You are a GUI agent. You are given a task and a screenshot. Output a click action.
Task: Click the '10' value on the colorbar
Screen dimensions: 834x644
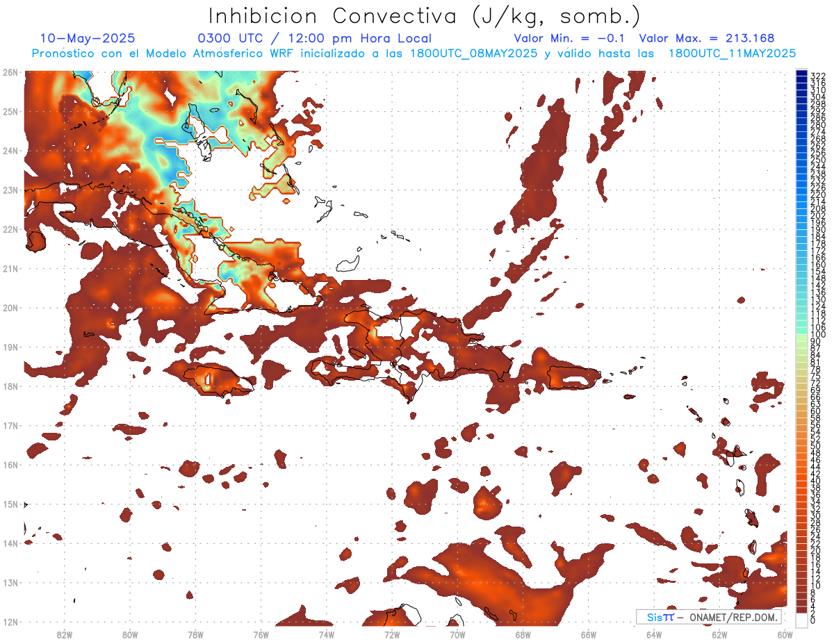point(816,586)
